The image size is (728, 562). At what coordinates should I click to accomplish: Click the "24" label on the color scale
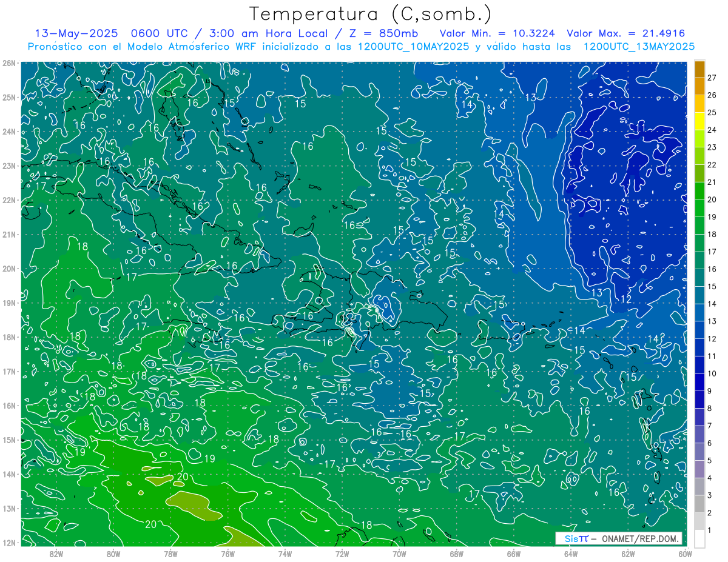point(712,130)
